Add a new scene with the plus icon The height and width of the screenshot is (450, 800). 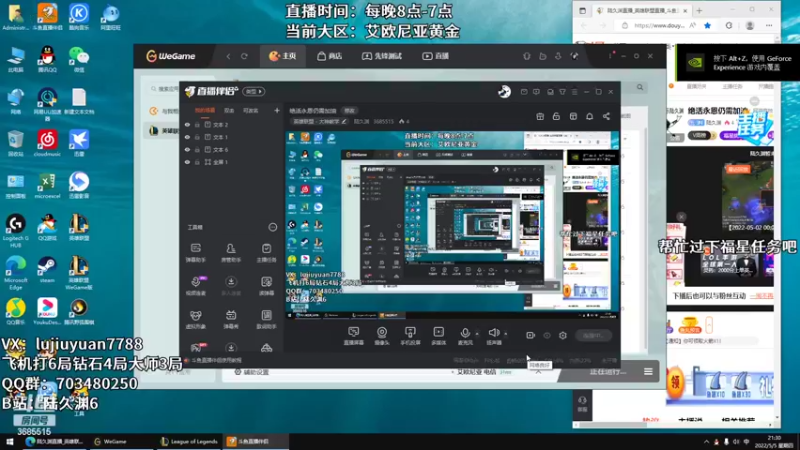(277, 110)
